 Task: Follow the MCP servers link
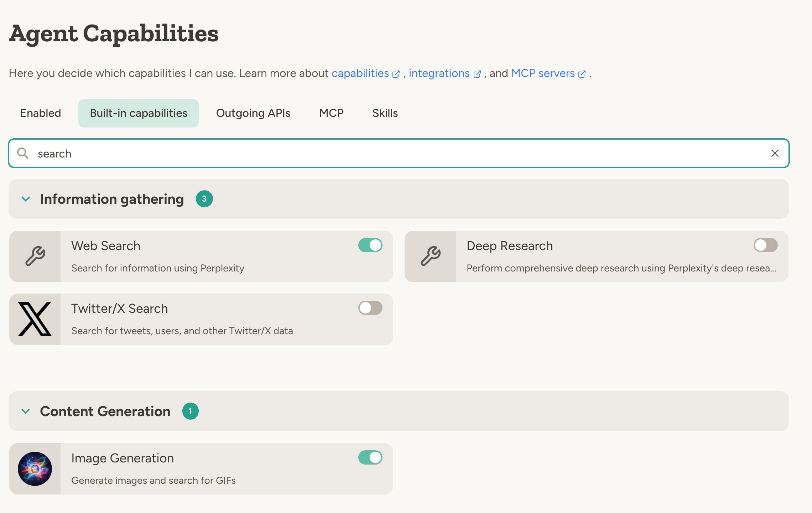[543, 73]
